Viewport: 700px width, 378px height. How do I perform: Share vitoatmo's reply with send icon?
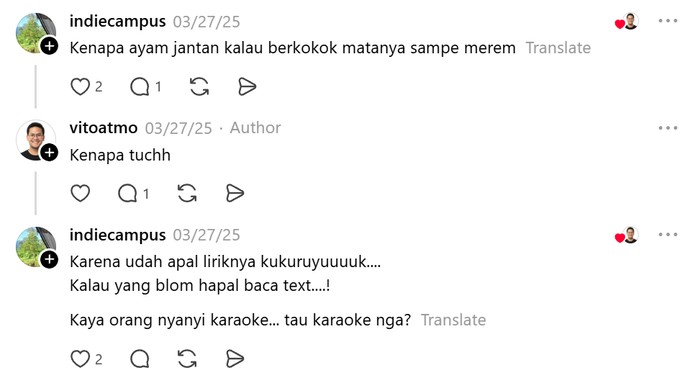point(235,193)
